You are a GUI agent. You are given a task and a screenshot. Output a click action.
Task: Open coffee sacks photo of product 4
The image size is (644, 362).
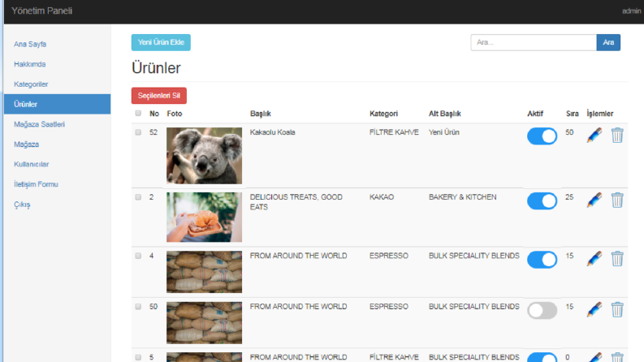(204, 272)
